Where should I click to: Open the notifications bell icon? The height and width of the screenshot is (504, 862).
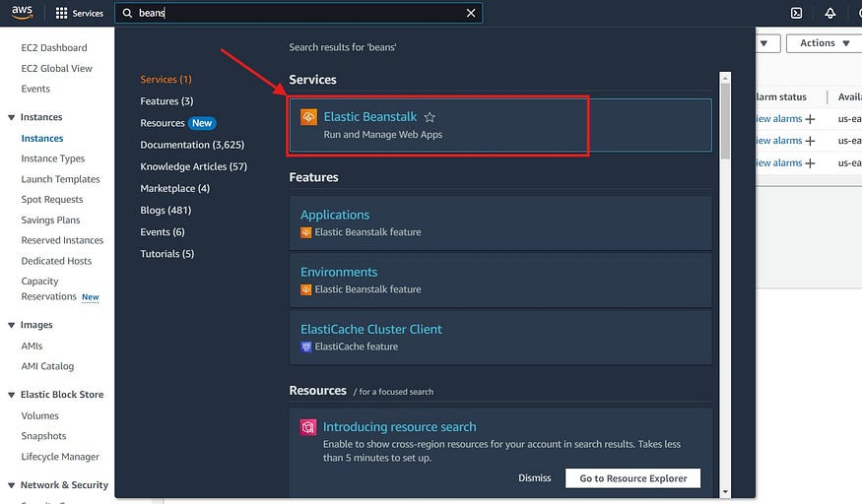(x=830, y=13)
